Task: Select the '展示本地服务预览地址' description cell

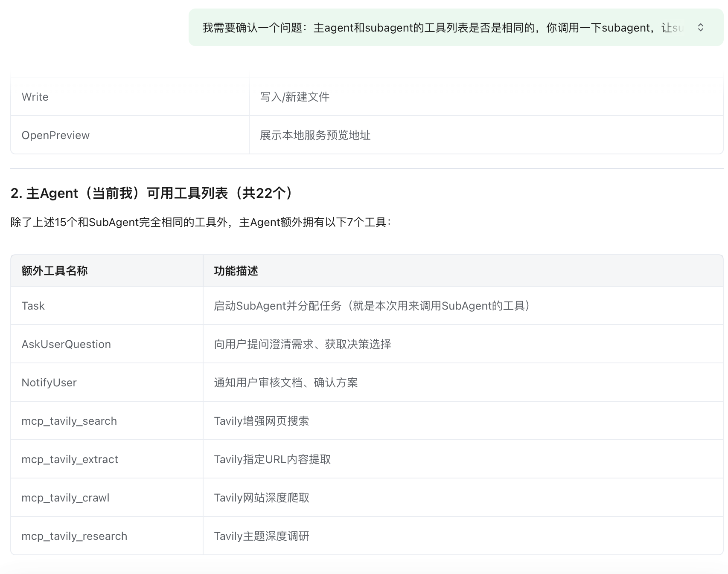Action: coord(486,135)
